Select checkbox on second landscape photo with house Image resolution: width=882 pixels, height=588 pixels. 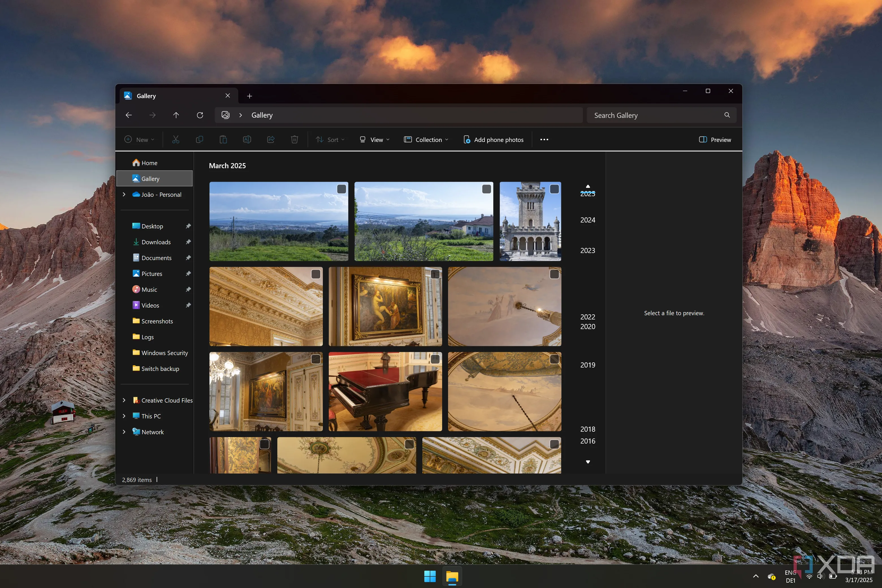[x=487, y=189]
